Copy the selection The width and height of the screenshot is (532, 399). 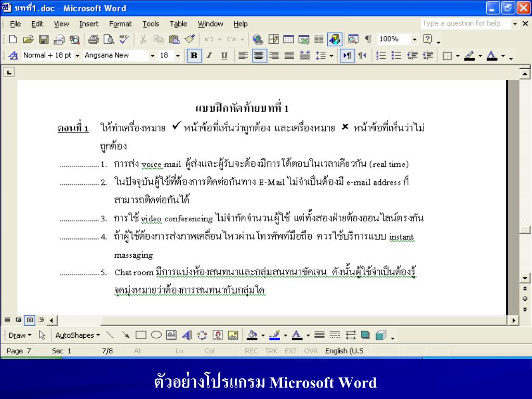tap(158, 39)
